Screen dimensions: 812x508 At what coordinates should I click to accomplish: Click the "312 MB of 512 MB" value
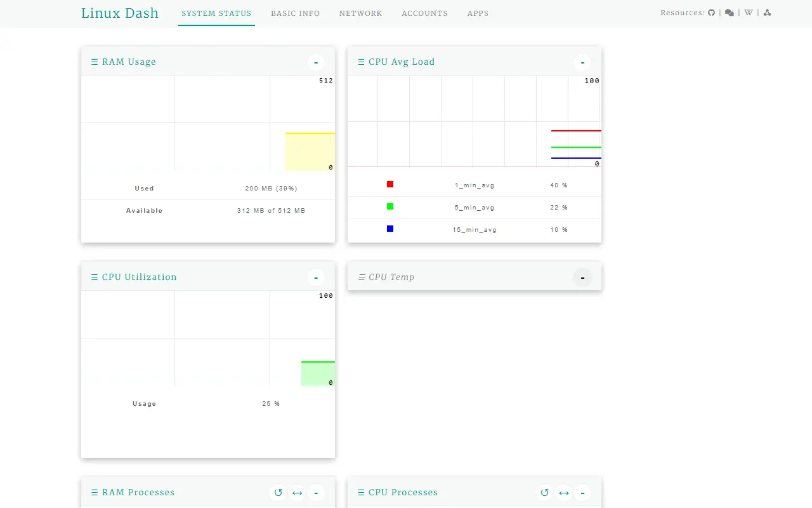[x=271, y=211]
